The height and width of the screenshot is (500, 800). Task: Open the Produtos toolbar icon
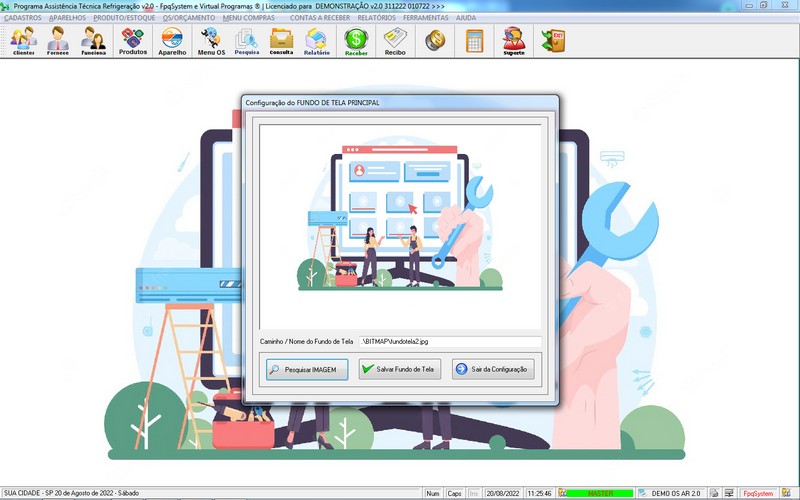pos(133,41)
